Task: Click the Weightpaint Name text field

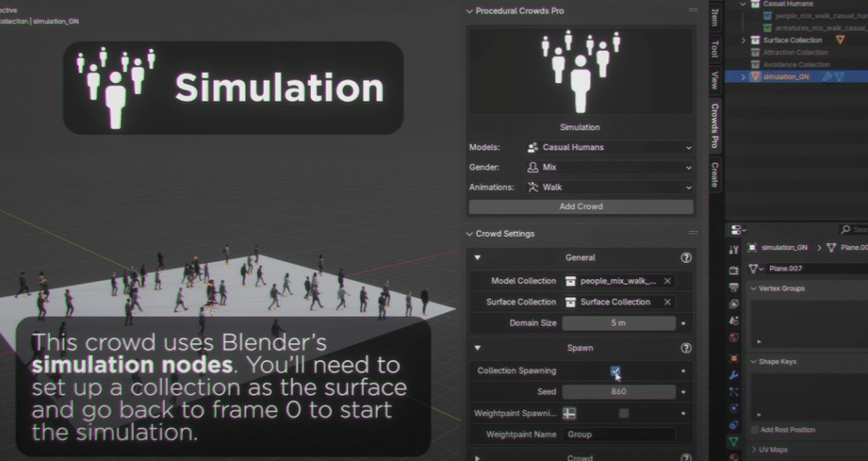Action: (619, 434)
